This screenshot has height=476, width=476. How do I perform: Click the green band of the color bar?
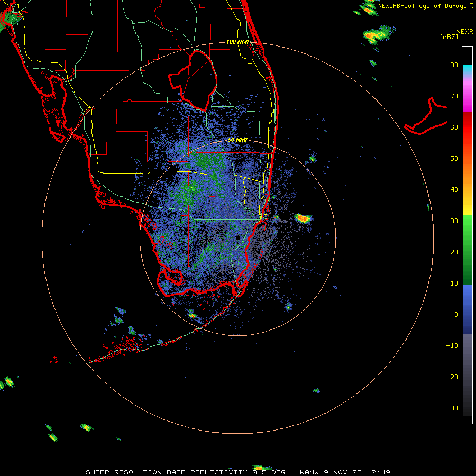coord(467,250)
